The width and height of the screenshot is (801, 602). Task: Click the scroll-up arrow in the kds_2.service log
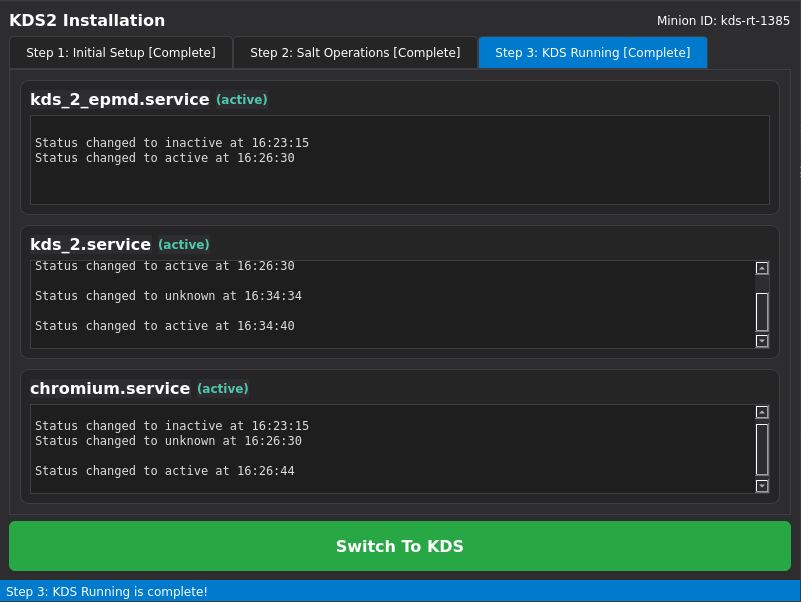click(762, 268)
